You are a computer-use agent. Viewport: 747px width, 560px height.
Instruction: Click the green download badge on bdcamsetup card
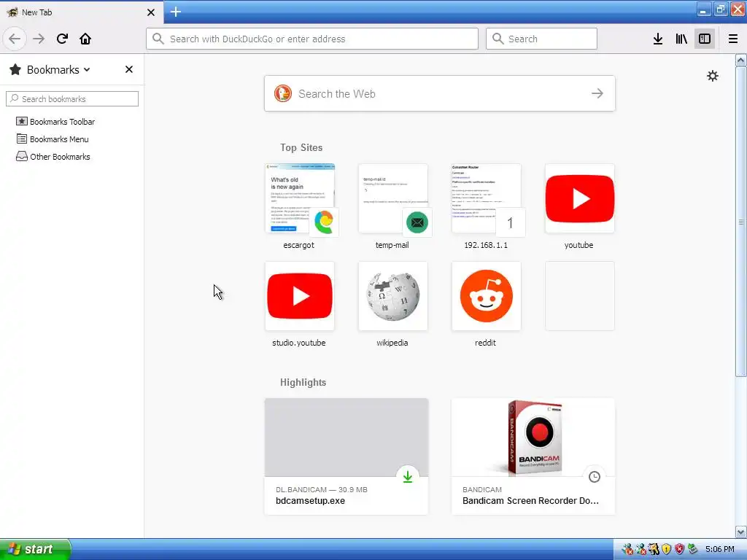(x=408, y=477)
